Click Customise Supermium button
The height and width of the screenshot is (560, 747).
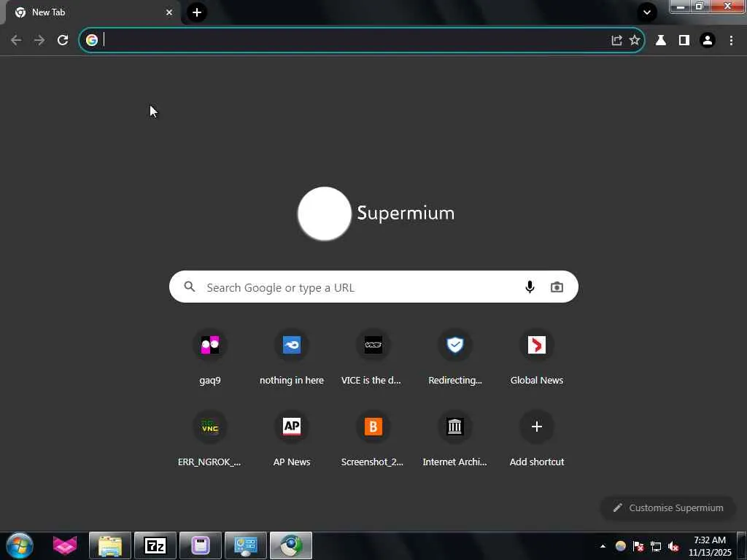pyautogui.click(x=668, y=508)
